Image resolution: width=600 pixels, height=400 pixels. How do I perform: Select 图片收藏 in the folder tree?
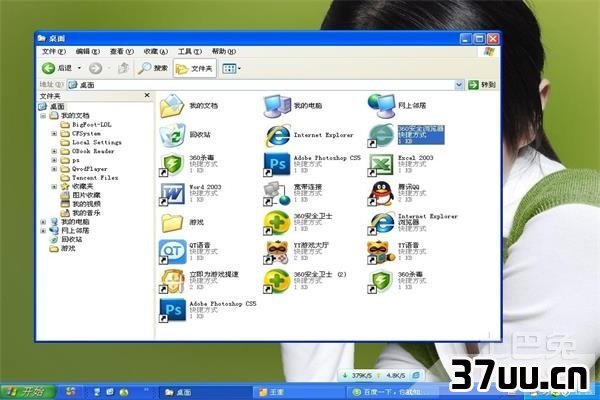click(86, 195)
